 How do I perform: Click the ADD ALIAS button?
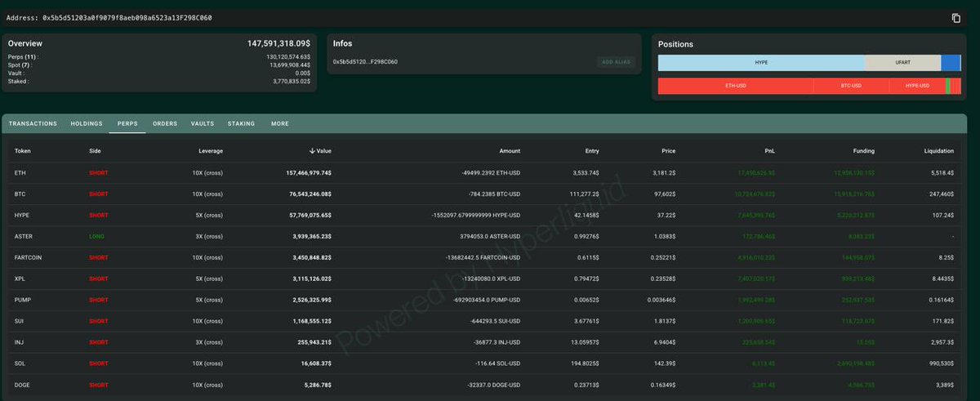617,62
